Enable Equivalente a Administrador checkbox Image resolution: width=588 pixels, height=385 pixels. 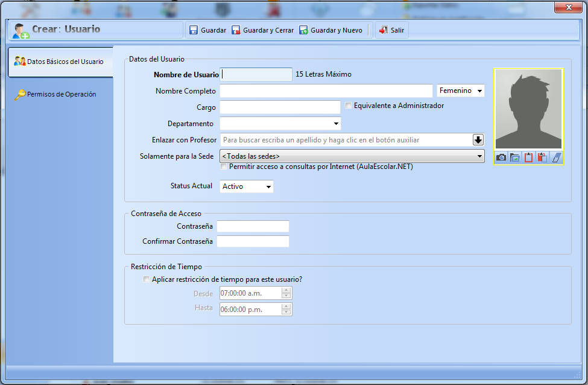(x=349, y=106)
